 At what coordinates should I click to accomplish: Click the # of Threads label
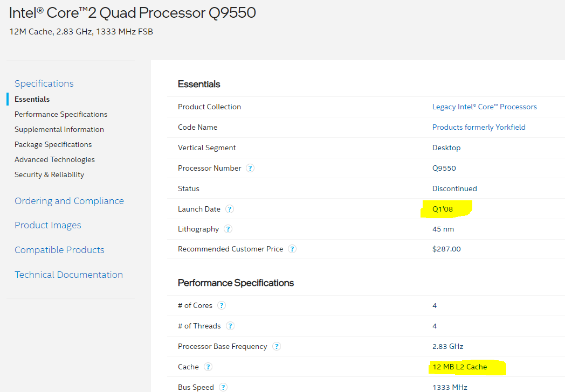[199, 326]
